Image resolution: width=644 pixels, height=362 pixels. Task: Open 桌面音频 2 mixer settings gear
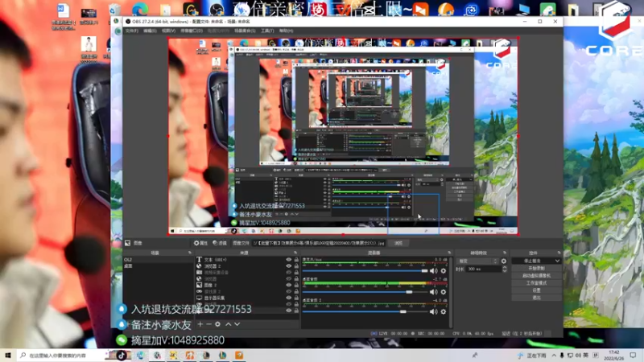(x=444, y=311)
